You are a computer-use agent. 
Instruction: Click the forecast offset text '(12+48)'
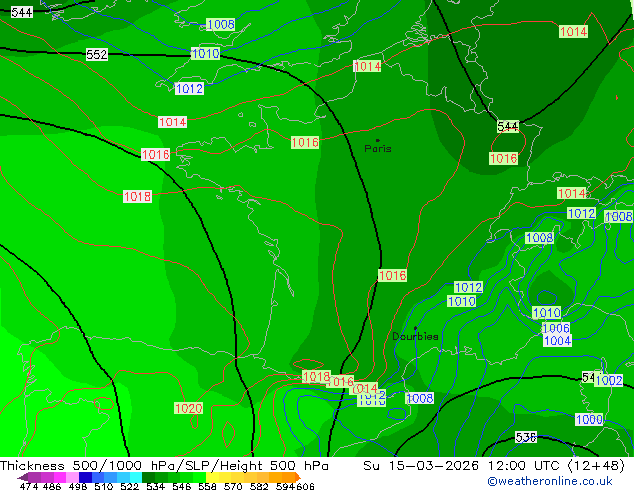[x=596, y=466]
